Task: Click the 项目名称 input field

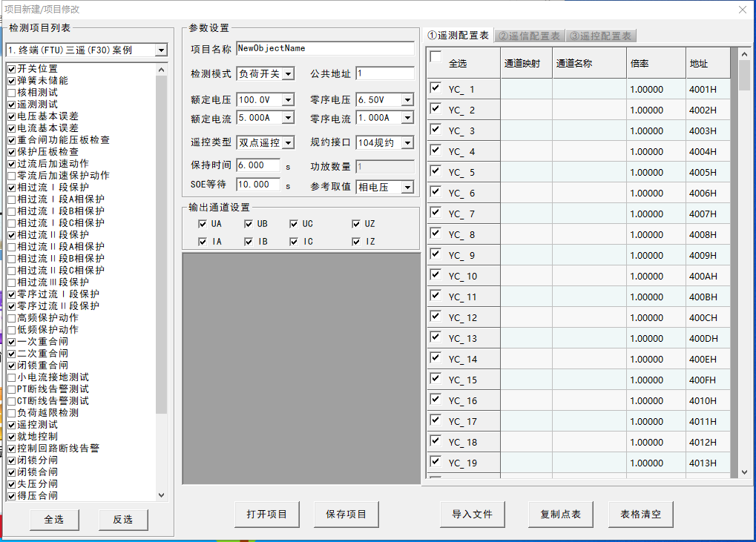Action: [325, 49]
